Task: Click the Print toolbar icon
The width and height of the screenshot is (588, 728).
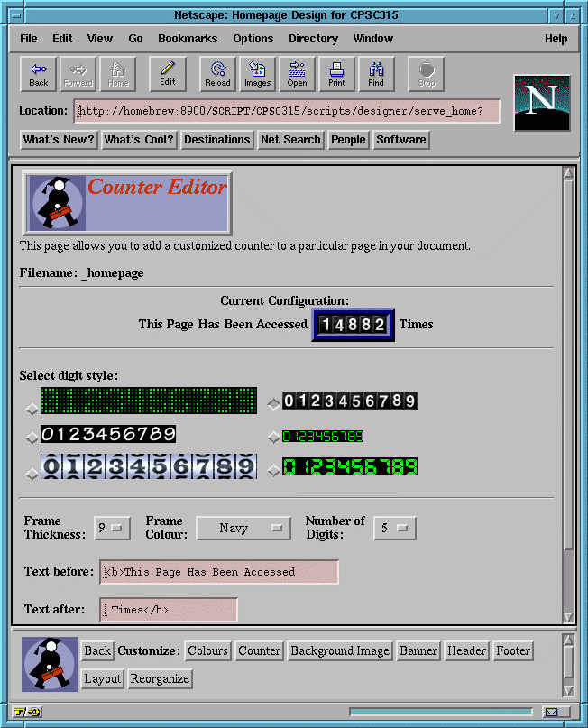Action: point(336,74)
